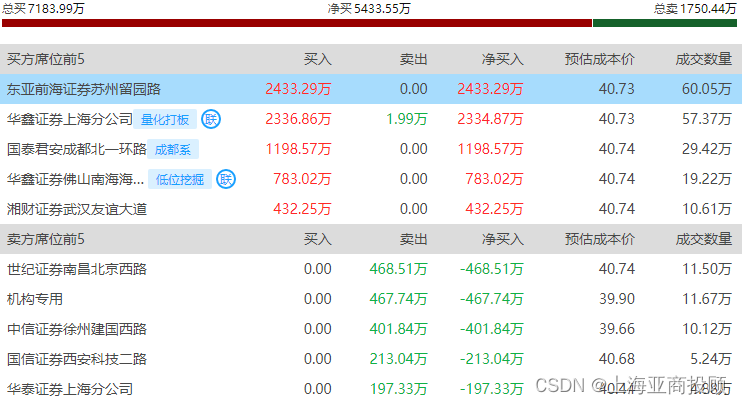
Task: Click 卖出 column header in buyer table
Action: pyautogui.click(x=414, y=59)
